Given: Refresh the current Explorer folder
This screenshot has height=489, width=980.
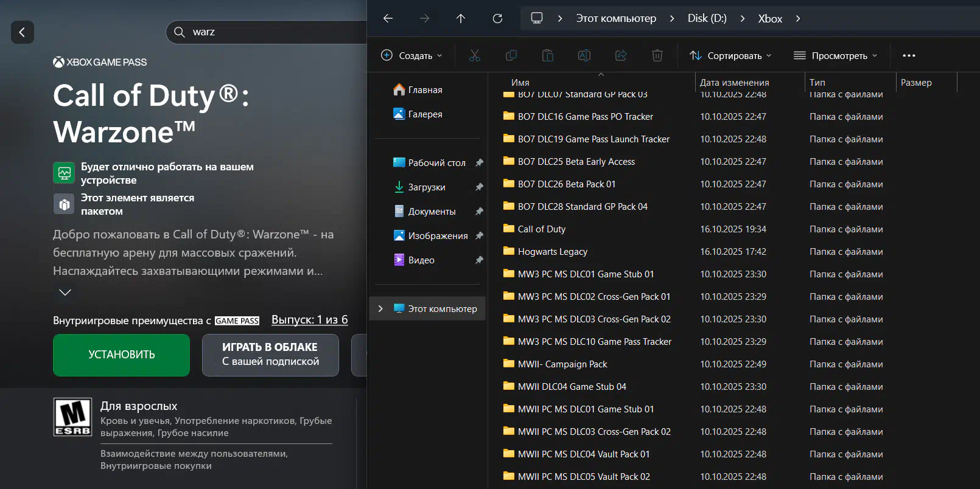Looking at the screenshot, I should click(x=497, y=18).
